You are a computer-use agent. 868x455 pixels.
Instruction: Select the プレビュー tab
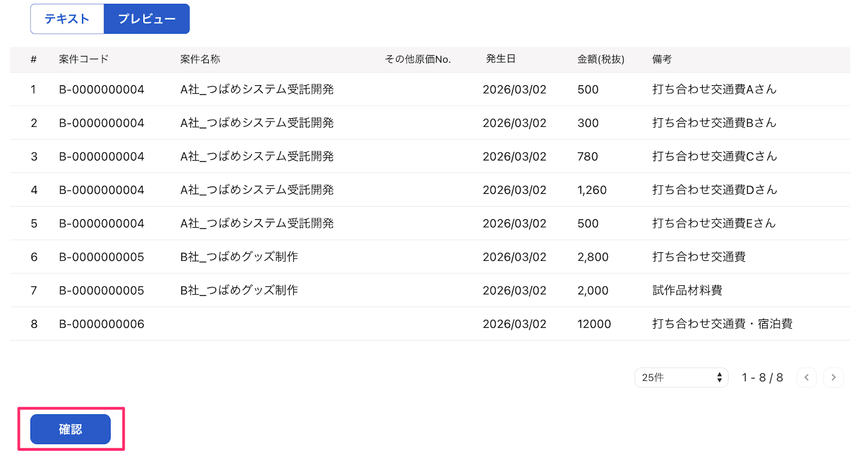point(146,19)
